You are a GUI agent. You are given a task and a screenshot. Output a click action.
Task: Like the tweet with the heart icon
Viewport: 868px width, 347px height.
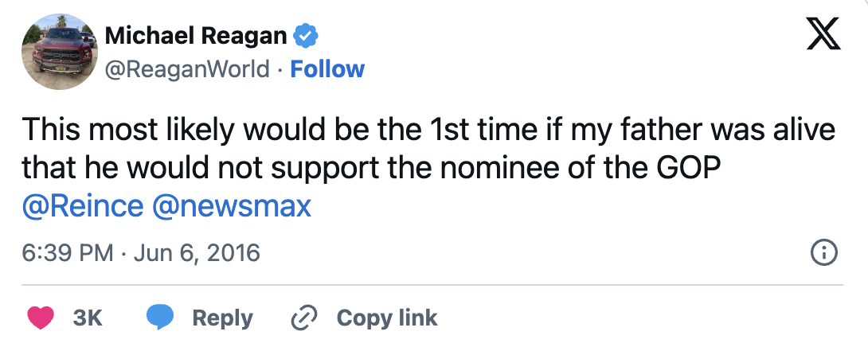[42, 318]
